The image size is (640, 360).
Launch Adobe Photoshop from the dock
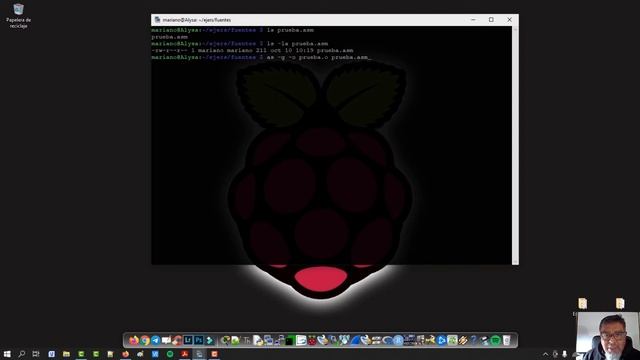tap(198, 340)
